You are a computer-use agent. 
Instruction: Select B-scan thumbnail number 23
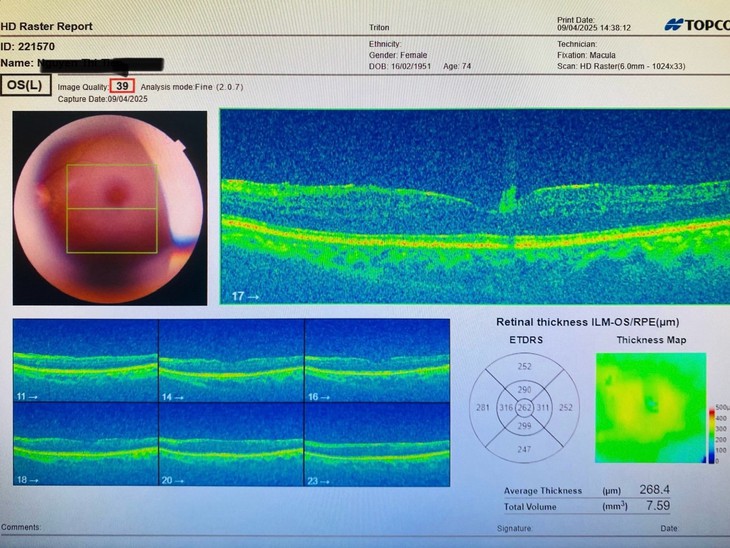pos(378,445)
